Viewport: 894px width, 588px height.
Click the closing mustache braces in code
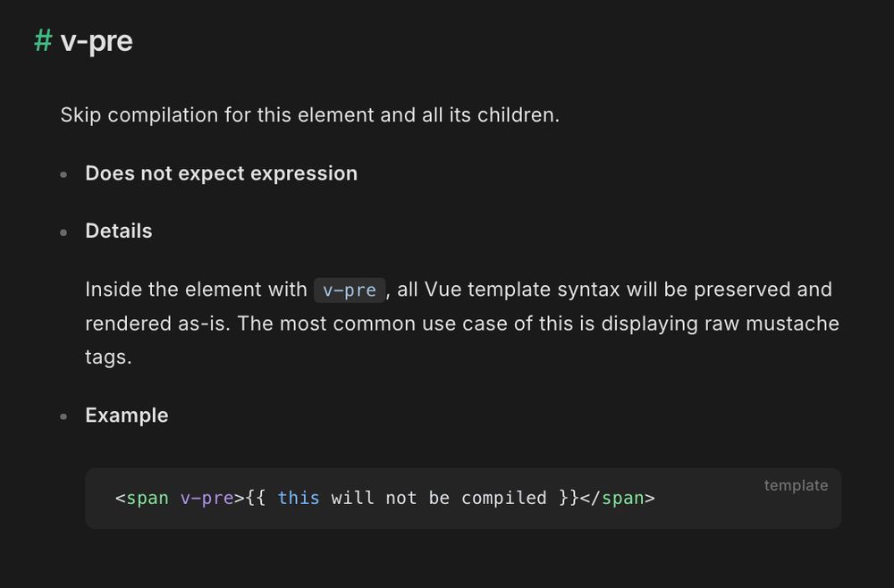[569, 498]
